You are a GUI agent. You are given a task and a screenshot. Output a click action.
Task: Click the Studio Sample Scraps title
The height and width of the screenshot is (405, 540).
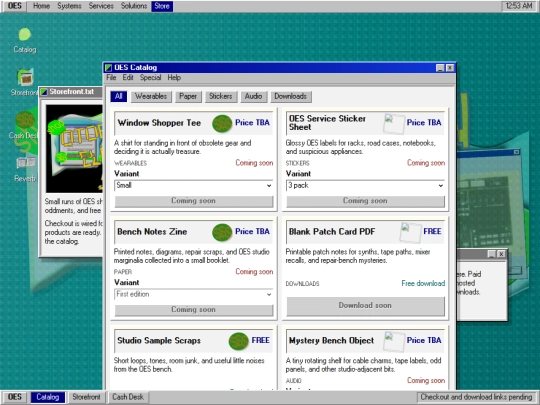(159, 341)
